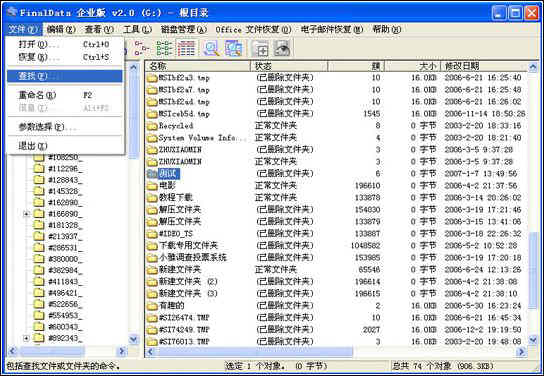Click tree pane scrollbar down arrow
The image size is (544, 376).
click(x=134, y=339)
